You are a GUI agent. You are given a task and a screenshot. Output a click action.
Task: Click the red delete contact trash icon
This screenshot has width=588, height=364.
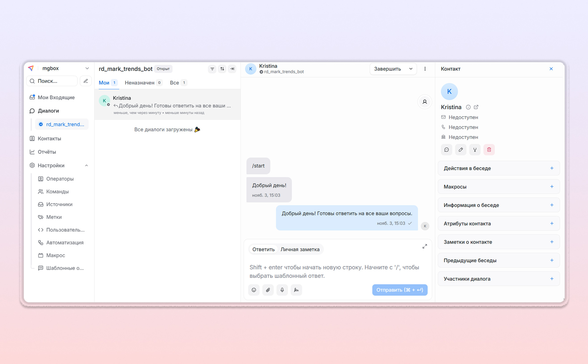(489, 149)
